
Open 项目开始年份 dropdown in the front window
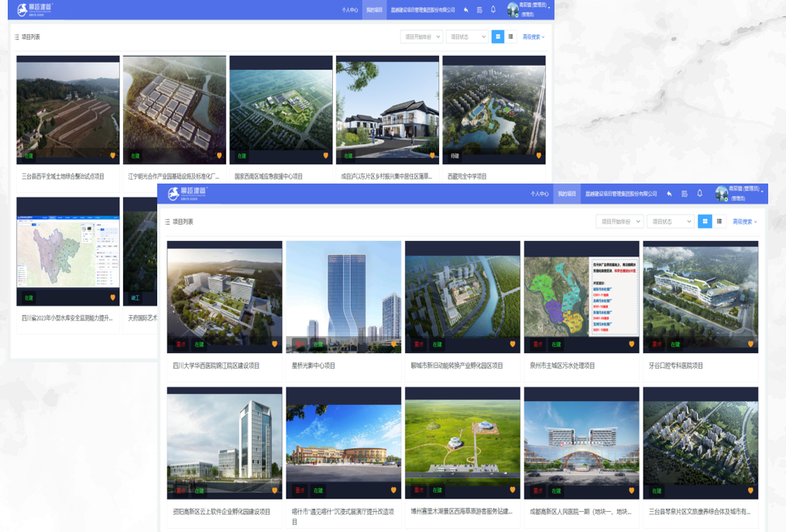click(619, 221)
